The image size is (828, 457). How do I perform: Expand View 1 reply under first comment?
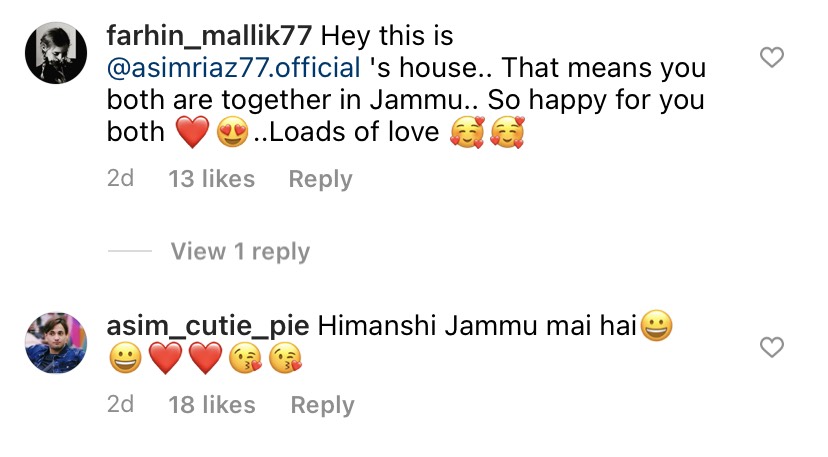click(240, 251)
